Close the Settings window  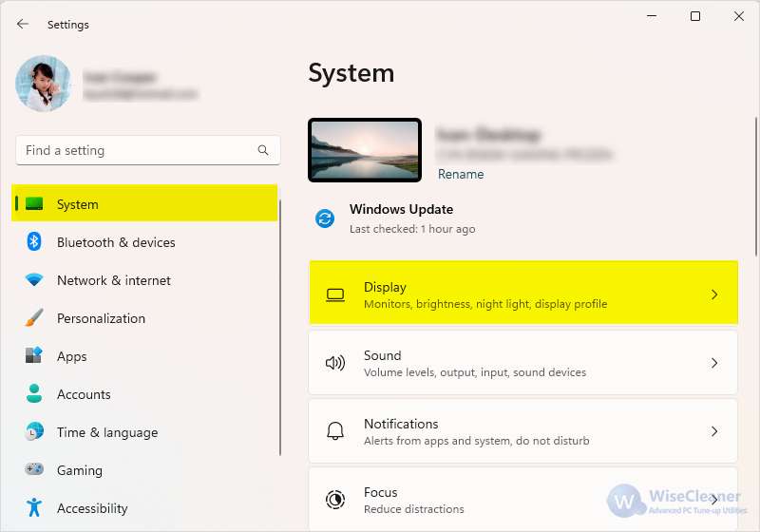coord(739,16)
